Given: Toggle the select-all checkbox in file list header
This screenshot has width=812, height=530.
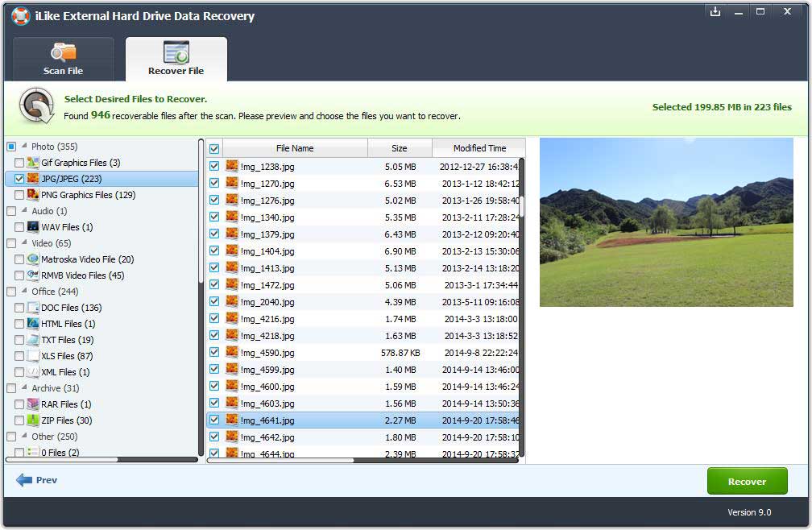Looking at the screenshot, I should [x=214, y=148].
